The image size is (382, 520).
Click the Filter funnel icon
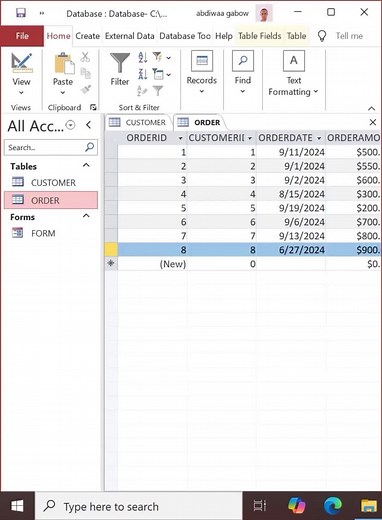click(120, 63)
